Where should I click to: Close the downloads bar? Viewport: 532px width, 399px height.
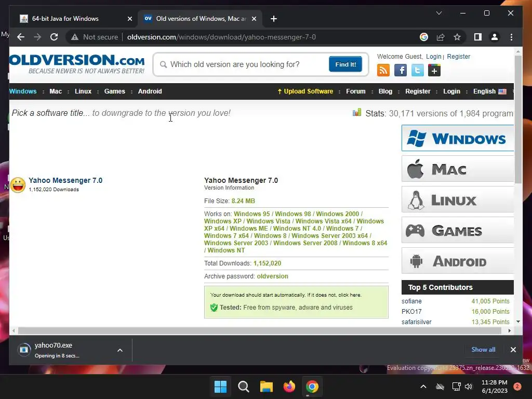(513, 350)
